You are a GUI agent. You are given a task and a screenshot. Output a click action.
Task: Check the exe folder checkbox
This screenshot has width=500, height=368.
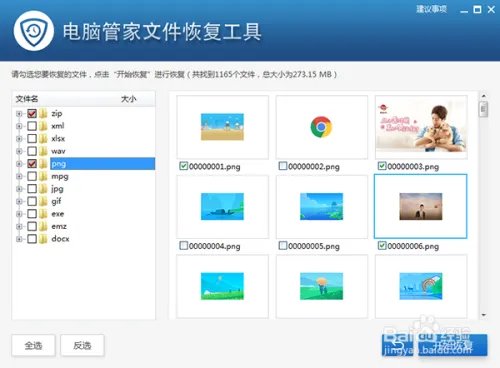[32, 214]
